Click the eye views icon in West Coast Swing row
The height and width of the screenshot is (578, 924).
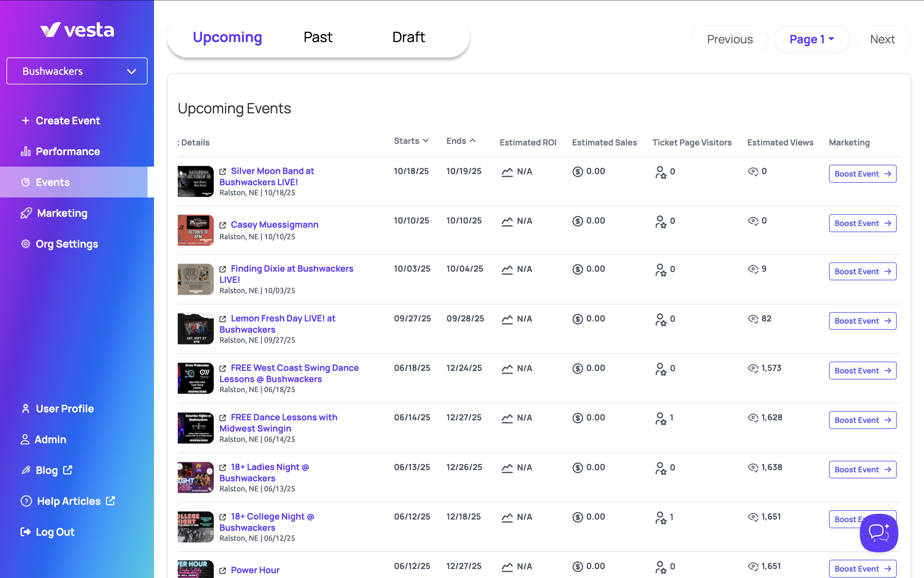point(753,369)
